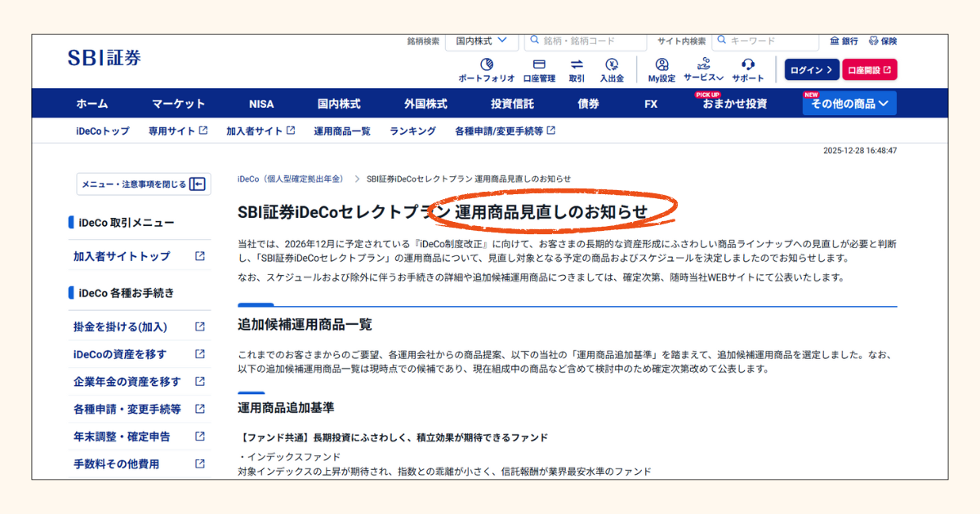980x514 pixels.
Task: Click the 口座開設 account opening button
Action: click(x=869, y=70)
